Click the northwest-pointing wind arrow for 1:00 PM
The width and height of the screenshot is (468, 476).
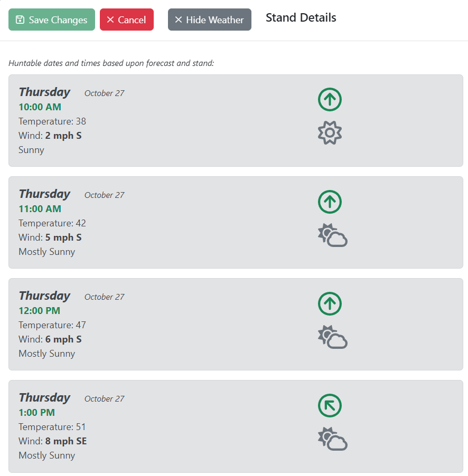coord(330,405)
